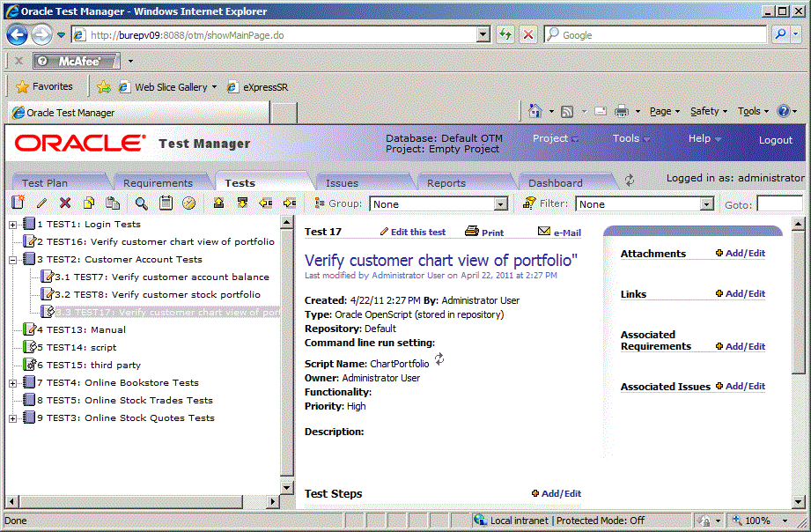811x532 pixels.
Task: Open the Tools menu in Oracle header
Action: pyautogui.click(x=631, y=138)
